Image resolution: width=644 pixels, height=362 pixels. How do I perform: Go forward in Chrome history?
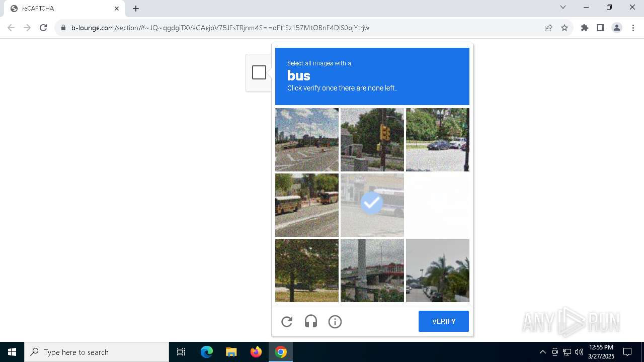(x=27, y=28)
